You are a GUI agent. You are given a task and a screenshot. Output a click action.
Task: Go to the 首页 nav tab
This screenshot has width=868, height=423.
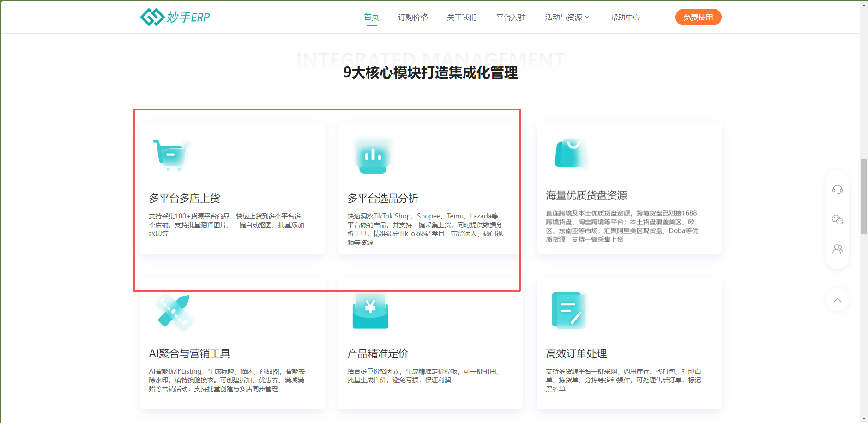pos(371,18)
